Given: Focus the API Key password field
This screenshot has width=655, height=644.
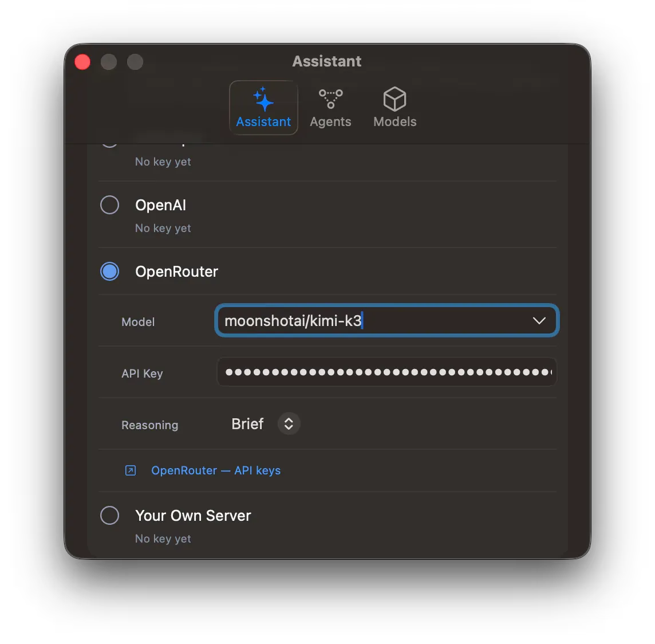Looking at the screenshot, I should point(387,372).
